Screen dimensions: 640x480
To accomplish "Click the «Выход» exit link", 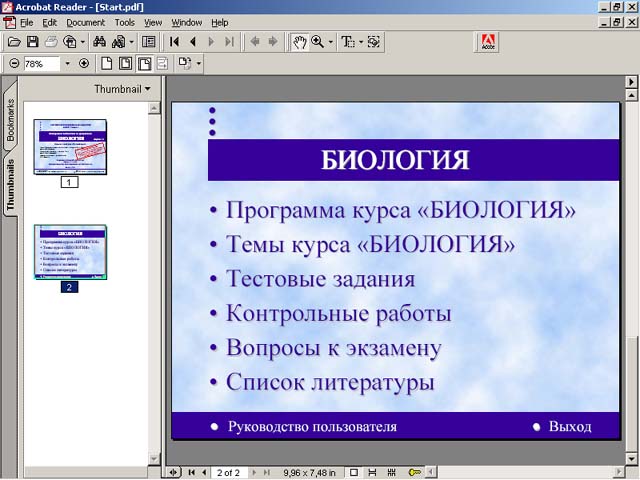I will coord(569,427).
